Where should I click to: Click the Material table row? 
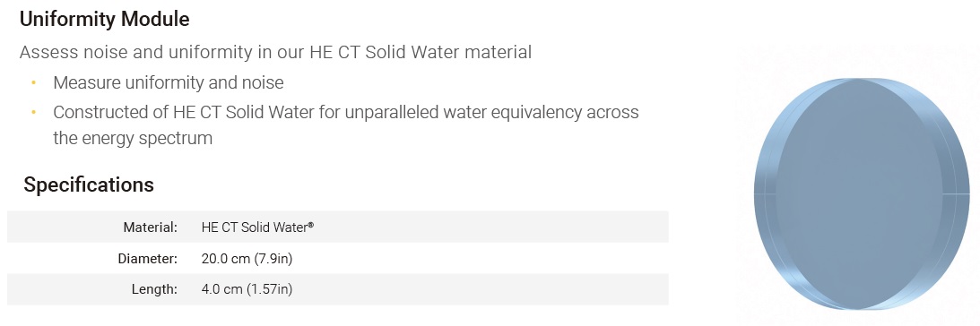coord(337,227)
